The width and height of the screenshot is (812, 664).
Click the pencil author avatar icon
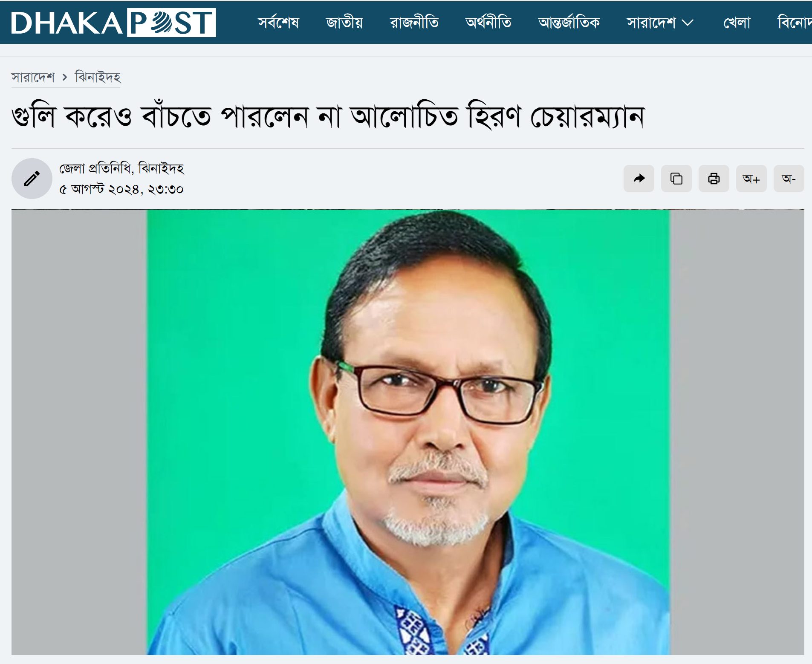pos(32,179)
